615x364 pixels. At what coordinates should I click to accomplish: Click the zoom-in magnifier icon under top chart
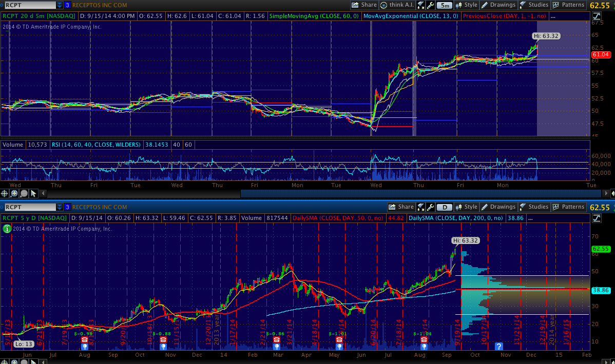(x=14, y=194)
